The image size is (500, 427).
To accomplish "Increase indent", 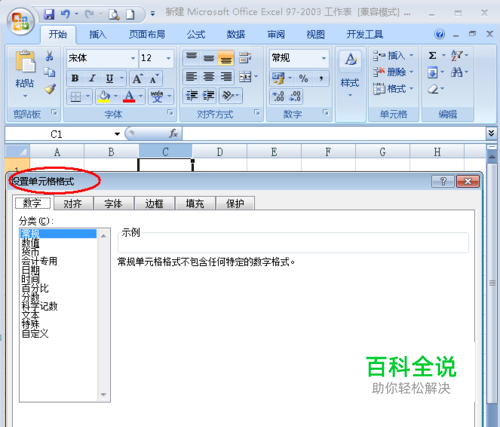I will click(209, 96).
